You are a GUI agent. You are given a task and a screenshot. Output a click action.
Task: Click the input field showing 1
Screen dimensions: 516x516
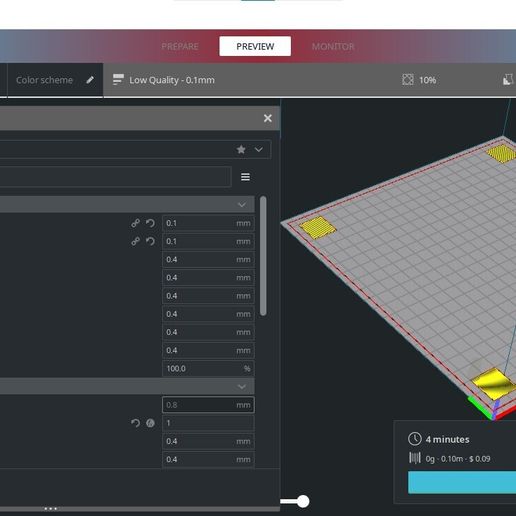(x=208, y=423)
